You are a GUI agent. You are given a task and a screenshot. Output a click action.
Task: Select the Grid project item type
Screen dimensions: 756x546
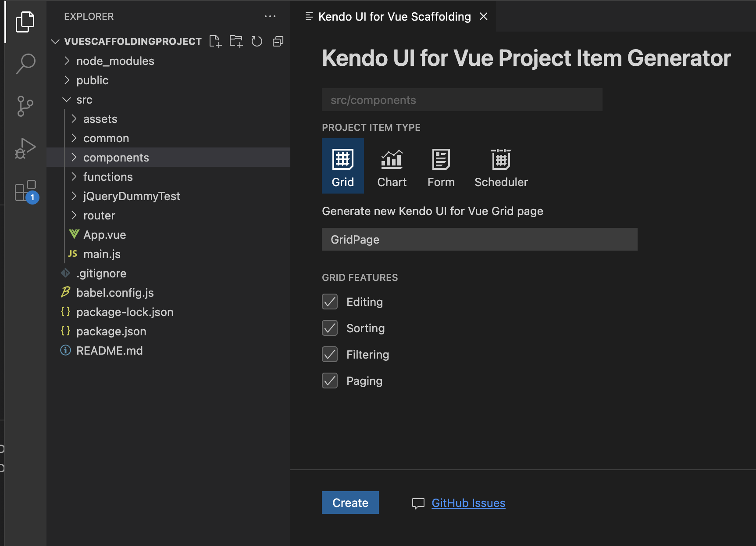click(342, 166)
